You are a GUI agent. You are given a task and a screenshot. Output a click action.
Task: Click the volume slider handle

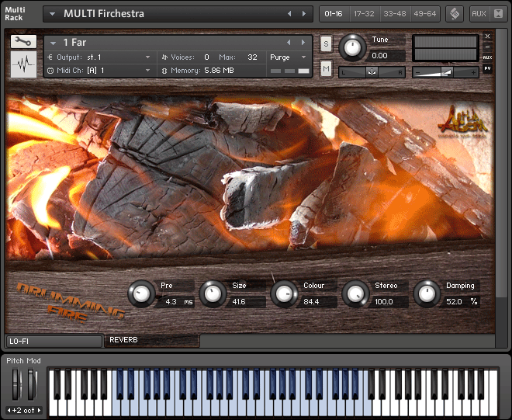tap(447, 72)
